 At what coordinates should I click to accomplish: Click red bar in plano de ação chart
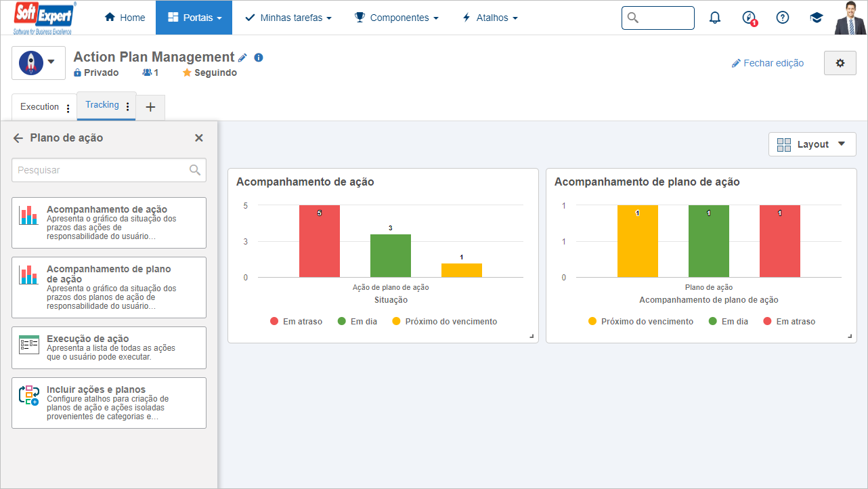pyautogui.click(x=780, y=241)
